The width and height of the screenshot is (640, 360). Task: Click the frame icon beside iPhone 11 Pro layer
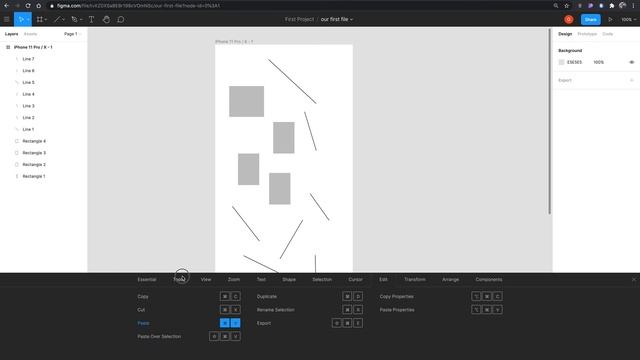coord(8,47)
